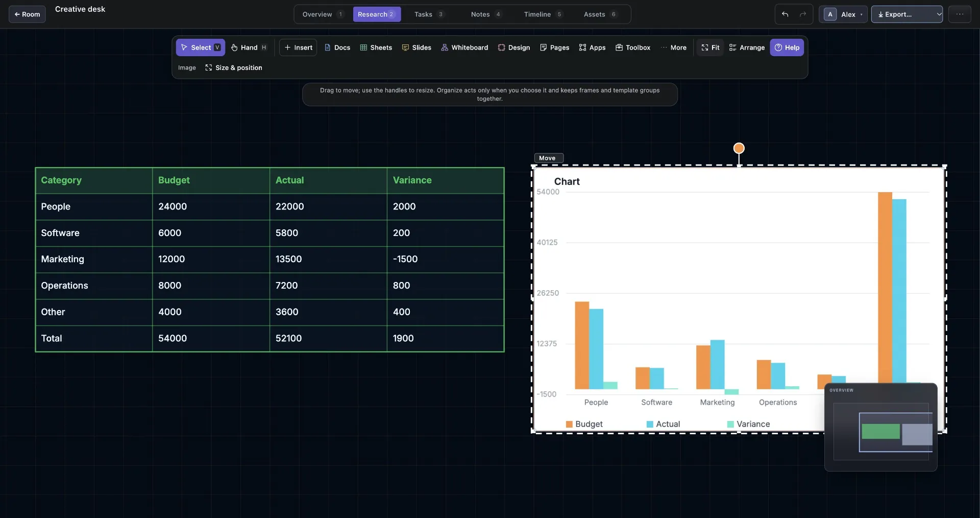Open the Apps panel

tap(592, 48)
